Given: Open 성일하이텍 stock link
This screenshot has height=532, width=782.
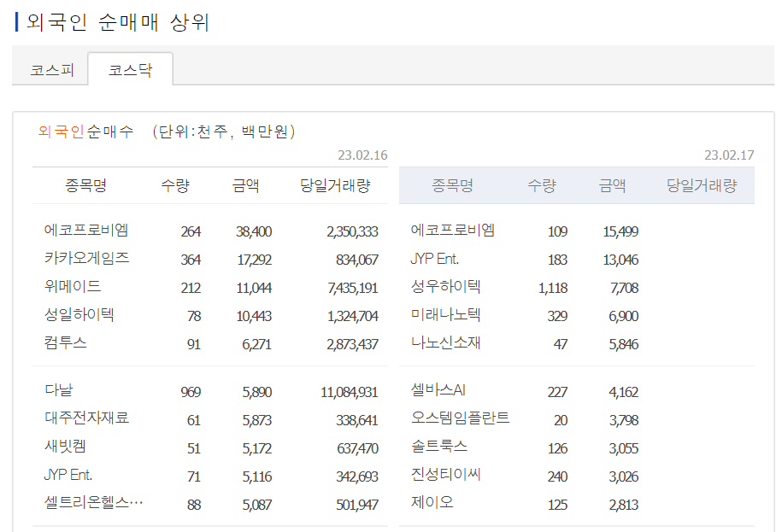Looking at the screenshot, I should coord(79,315).
